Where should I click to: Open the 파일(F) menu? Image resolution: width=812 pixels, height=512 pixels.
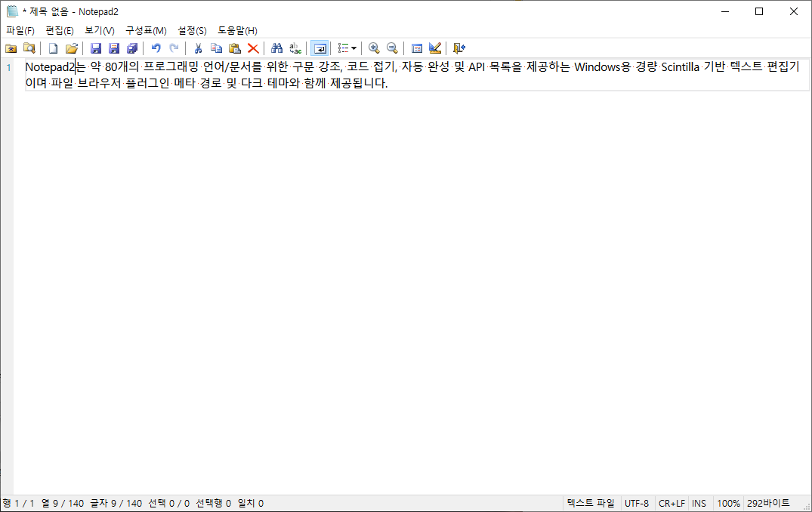coord(21,30)
